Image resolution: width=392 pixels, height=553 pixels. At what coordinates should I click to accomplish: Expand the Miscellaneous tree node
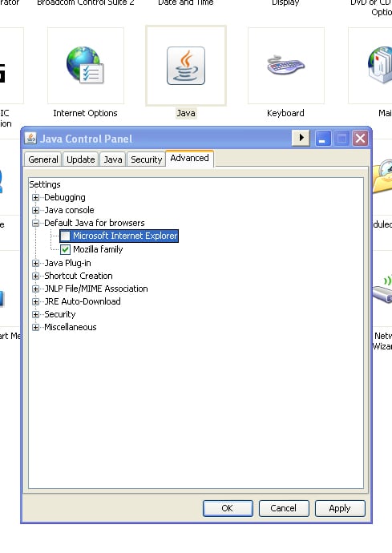[x=35, y=327]
